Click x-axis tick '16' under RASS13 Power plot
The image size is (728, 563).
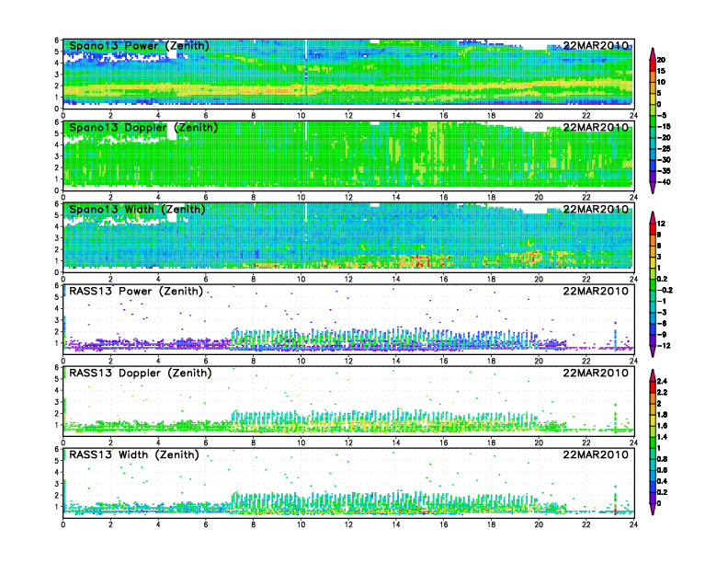pyautogui.click(x=443, y=361)
